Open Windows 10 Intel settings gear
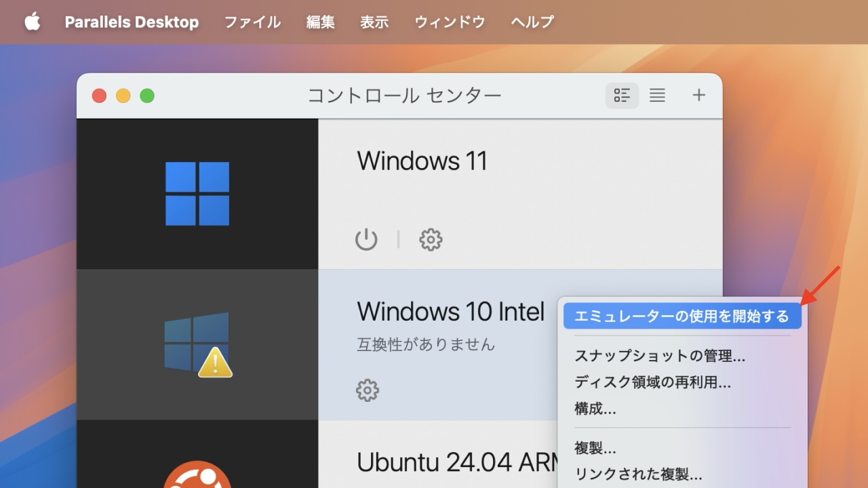Screen dimensions: 868x488 coord(368,390)
